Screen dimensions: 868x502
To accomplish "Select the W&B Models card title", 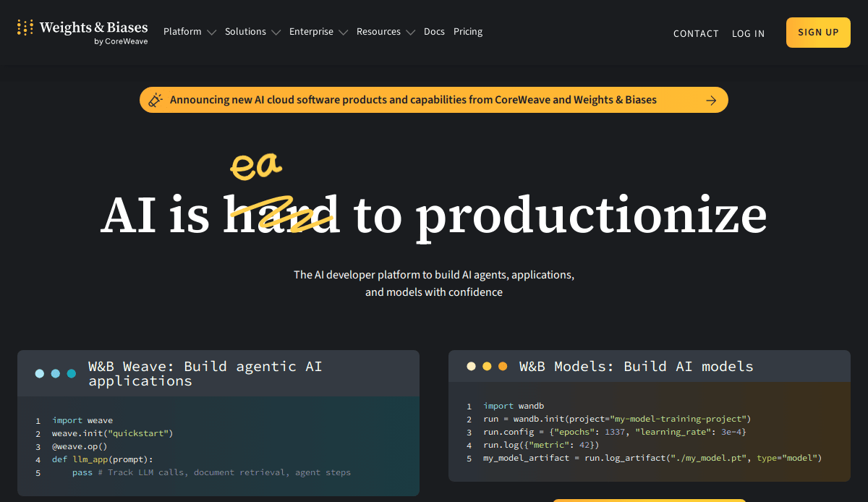I will click(636, 366).
